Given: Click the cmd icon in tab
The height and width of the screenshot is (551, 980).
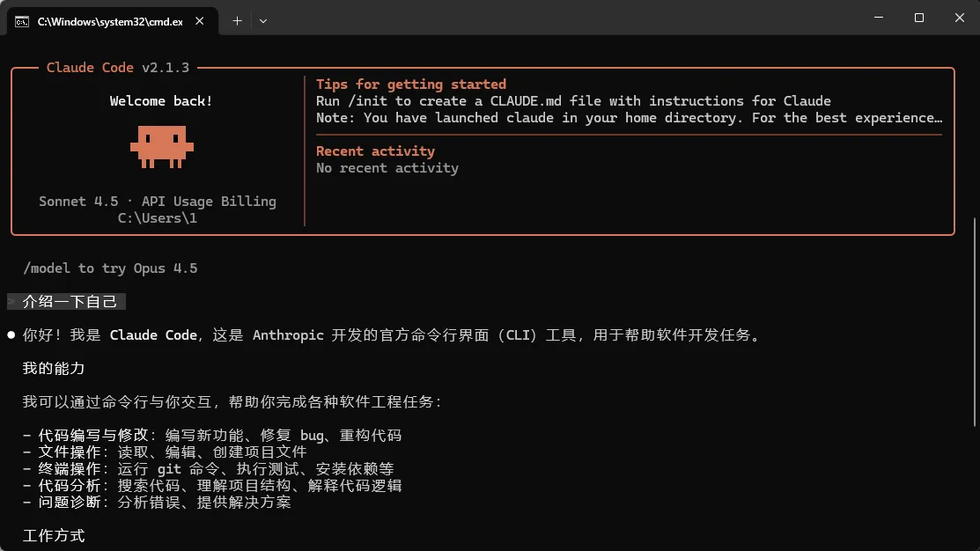Looking at the screenshot, I should point(22,22).
